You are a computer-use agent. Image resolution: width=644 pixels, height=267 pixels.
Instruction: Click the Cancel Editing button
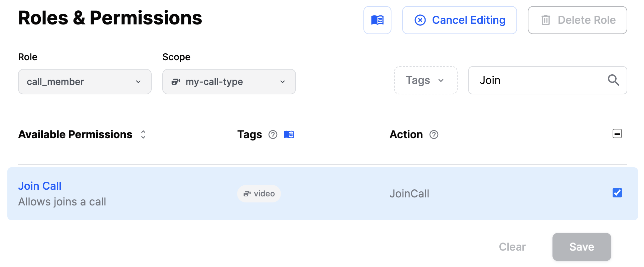click(x=459, y=20)
